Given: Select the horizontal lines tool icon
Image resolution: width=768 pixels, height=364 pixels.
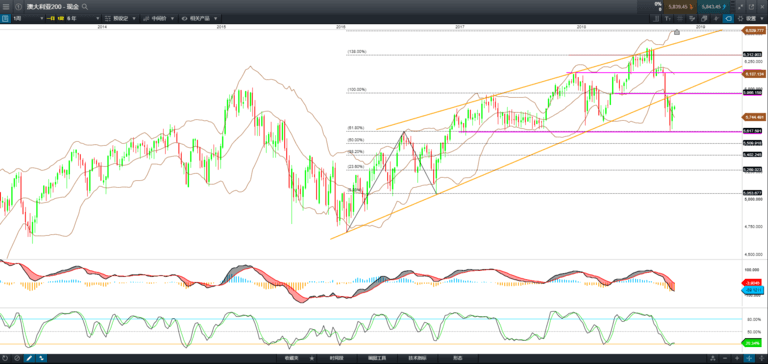Looking at the screenshot, I should pos(680,18).
